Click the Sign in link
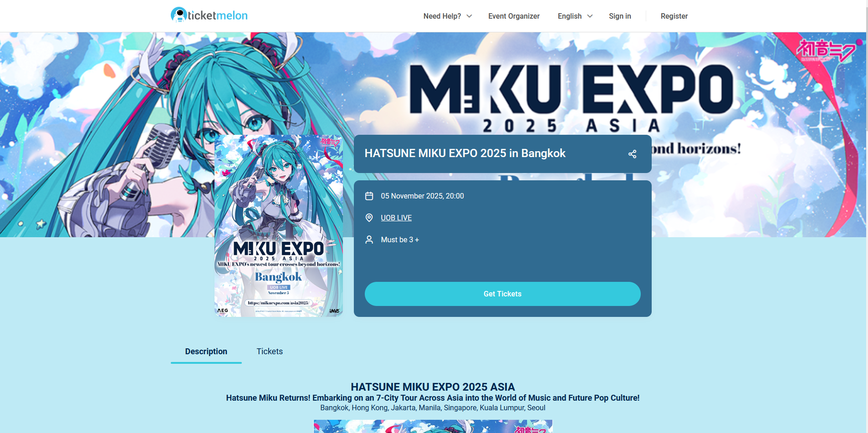This screenshot has height=433, width=868. pos(620,16)
